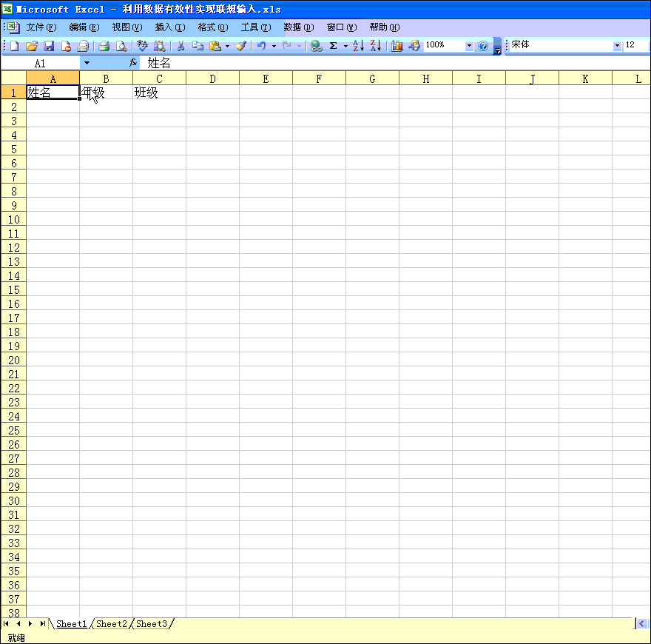The width and height of the screenshot is (651, 644).
Task: Switch to the Sheet2 tab
Action: click(x=112, y=624)
